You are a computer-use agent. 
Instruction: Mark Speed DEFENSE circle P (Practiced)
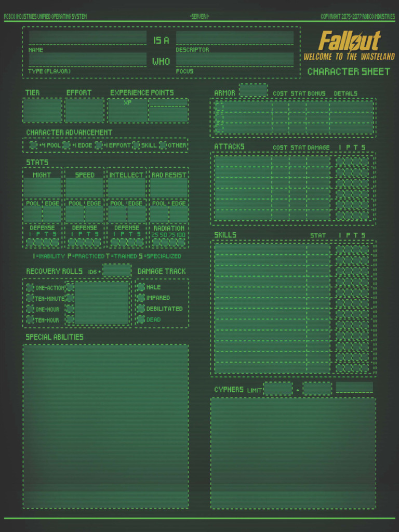(x=81, y=242)
